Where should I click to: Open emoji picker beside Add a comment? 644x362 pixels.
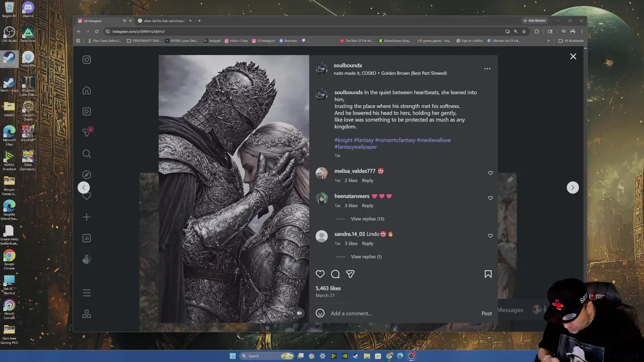[320, 313]
